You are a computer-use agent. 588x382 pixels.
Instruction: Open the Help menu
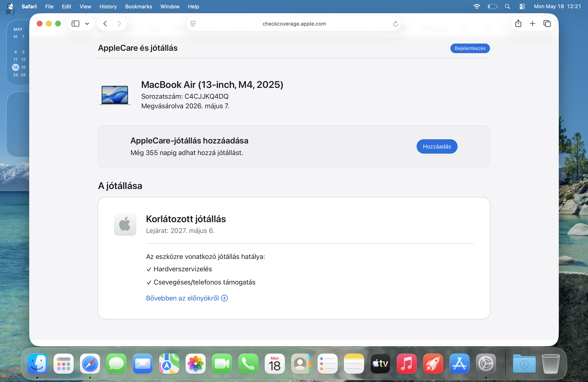193,6
